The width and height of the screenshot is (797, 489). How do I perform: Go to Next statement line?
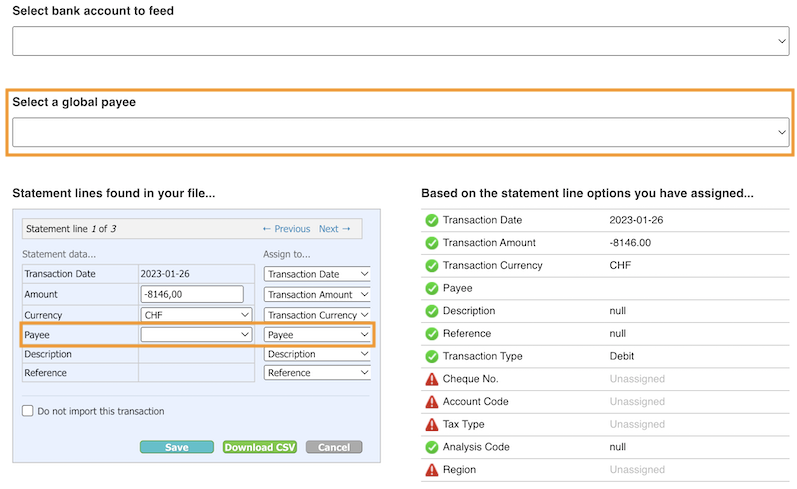coord(334,229)
